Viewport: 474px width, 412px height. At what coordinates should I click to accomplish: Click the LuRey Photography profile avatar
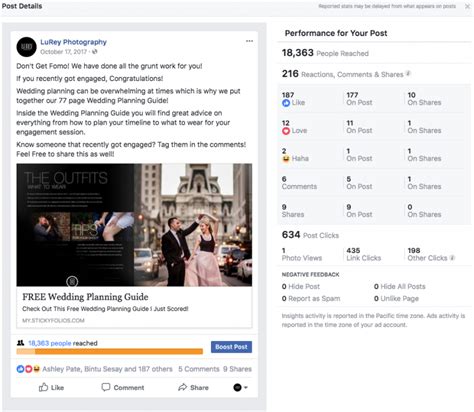(x=26, y=47)
